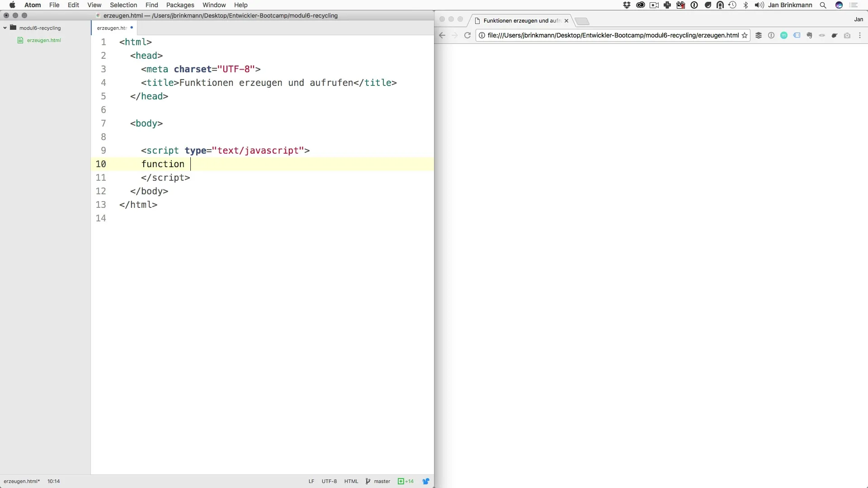Go back in the browser
Screen dimensions: 868x488
442,35
